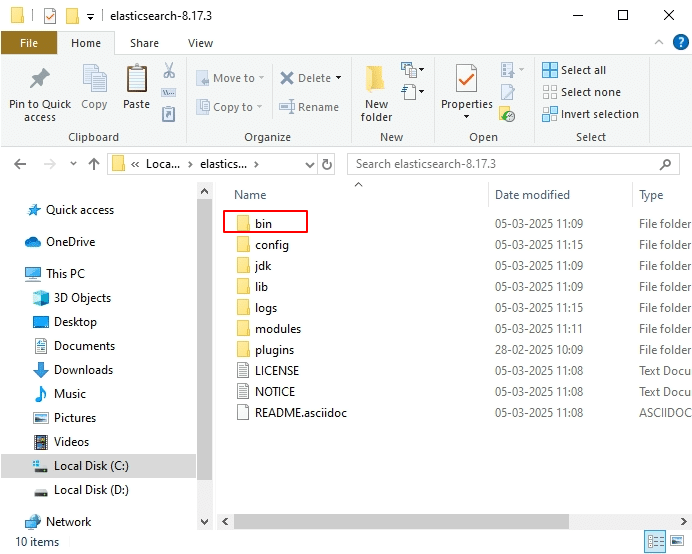Click Select none in the ribbon
The height and width of the screenshot is (554, 692).
(582, 92)
